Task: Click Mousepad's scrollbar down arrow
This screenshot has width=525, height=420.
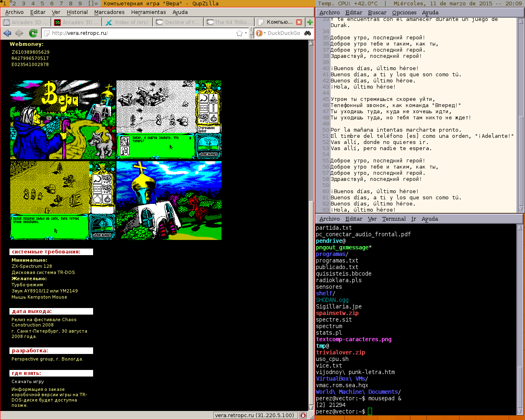Action: coord(521,209)
